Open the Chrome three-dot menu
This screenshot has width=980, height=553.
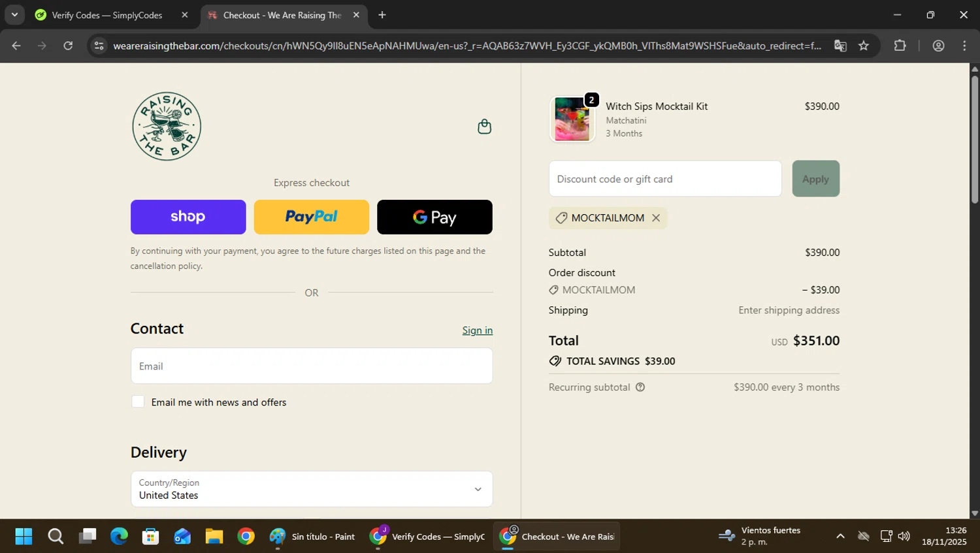tap(964, 46)
